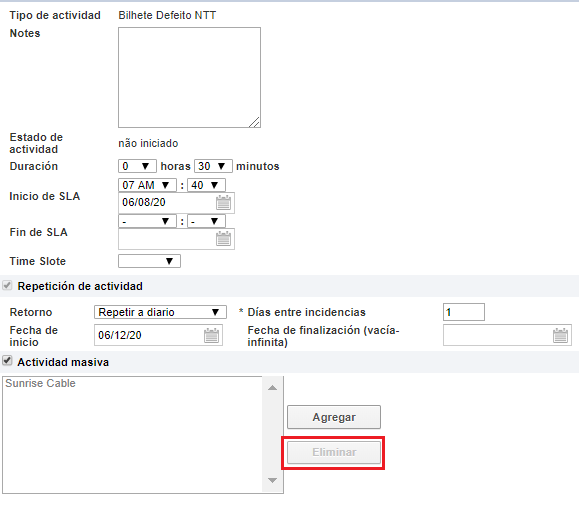
Task: Open calendar for Fecha de inicio
Action: [x=212, y=335]
